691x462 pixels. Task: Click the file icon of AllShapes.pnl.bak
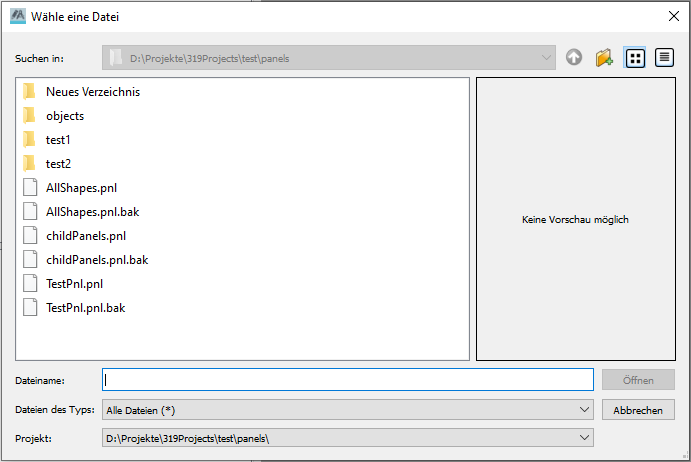30,212
